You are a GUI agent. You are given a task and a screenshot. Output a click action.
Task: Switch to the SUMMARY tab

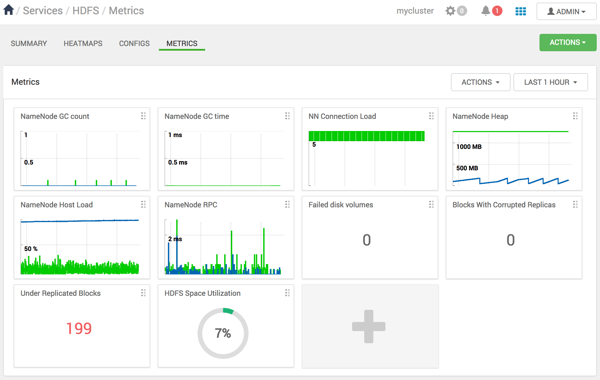point(29,44)
